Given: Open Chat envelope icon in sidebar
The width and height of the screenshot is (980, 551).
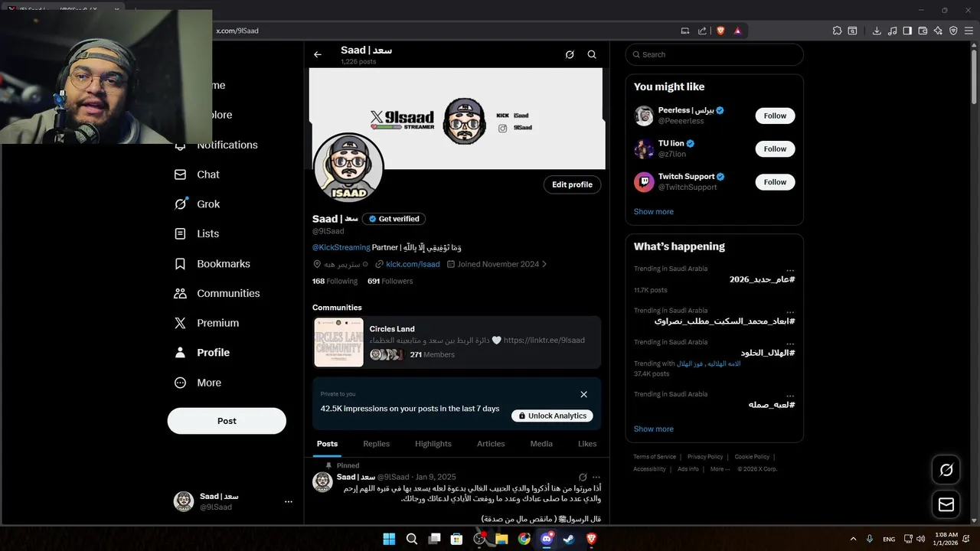Looking at the screenshot, I should tap(181, 174).
